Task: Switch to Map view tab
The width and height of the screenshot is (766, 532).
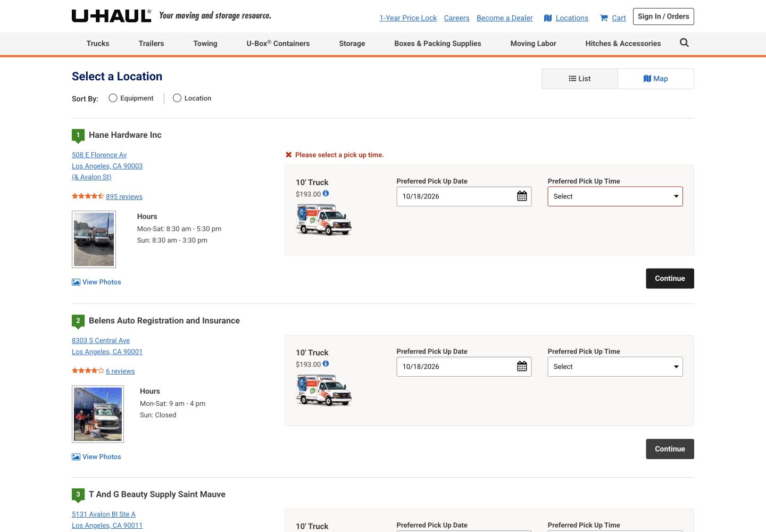Action: click(656, 79)
